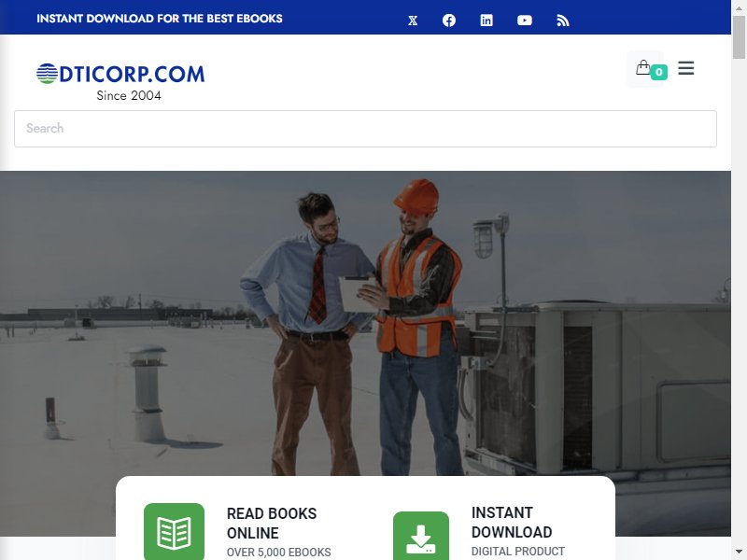The height and width of the screenshot is (560, 747).
Task: Select the Instant Download heading
Action: coord(512,522)
